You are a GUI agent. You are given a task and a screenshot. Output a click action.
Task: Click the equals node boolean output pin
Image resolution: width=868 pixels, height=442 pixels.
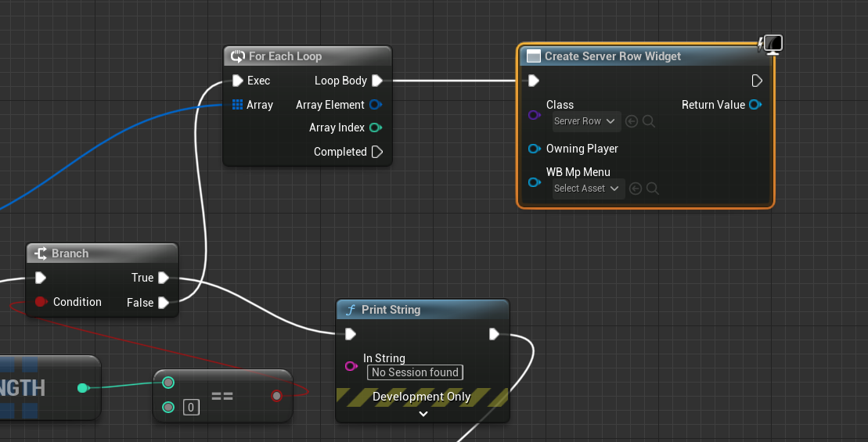coord(277,396)
